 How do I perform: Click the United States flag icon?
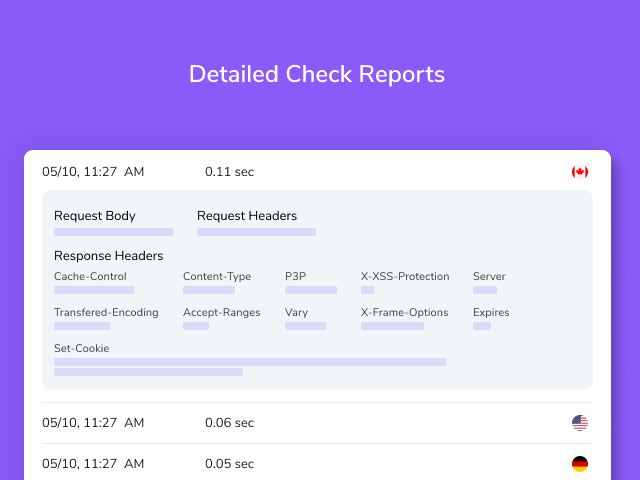[580, 423]
